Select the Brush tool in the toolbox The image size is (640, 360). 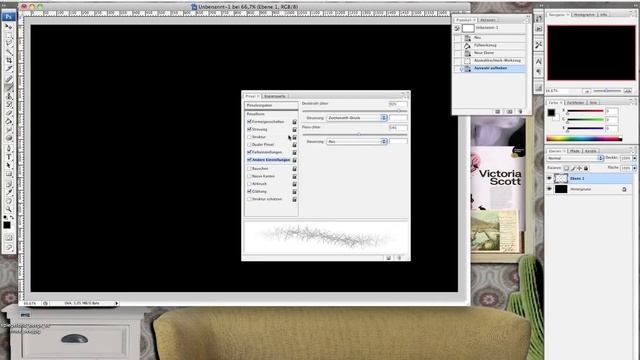point(9,87)
